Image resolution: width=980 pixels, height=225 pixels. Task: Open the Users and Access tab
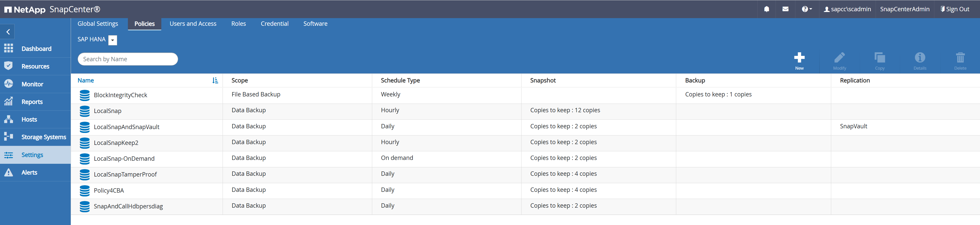193,24
